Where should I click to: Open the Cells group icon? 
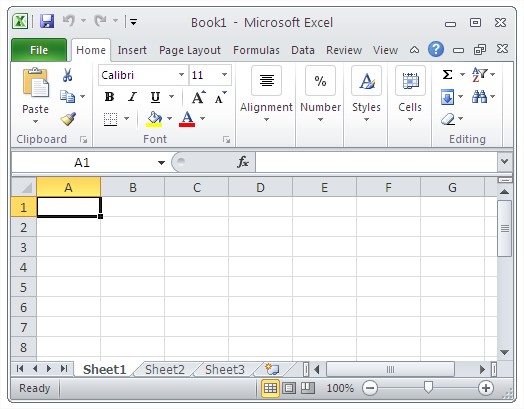tap(410, 81)
